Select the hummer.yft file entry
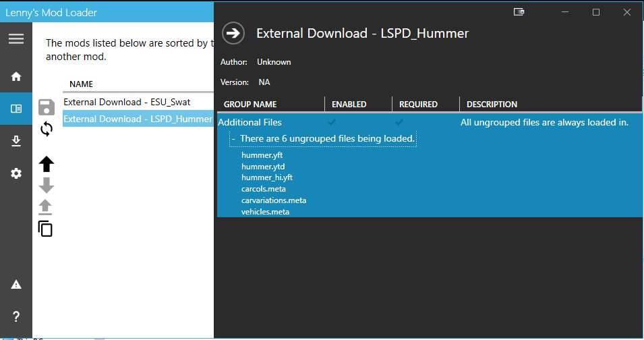Viewport: 644px width, 340px height. pyautogui.click(x=262, y=155)
